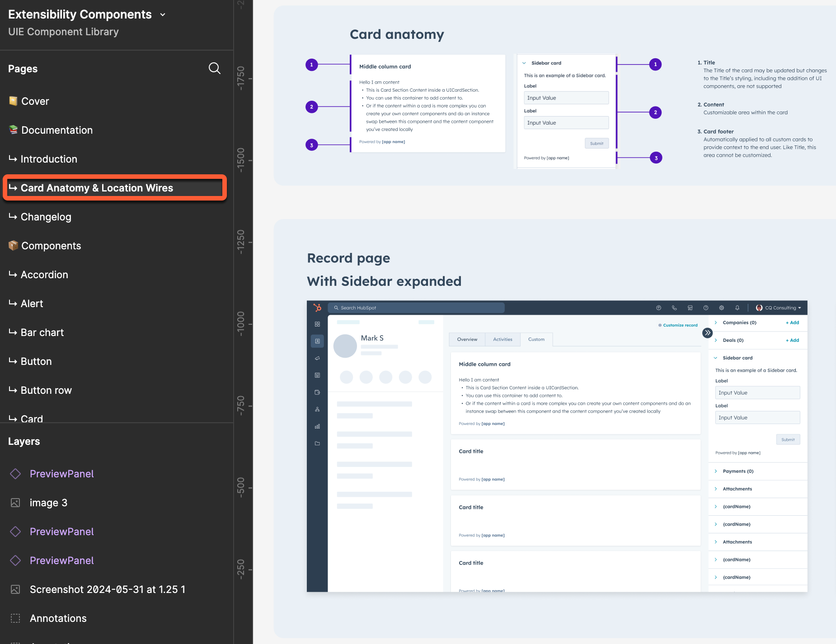The height and width of the screenshot is (644, 836).
Task: Select Card Anatomy & Location Wires page
Action: click(x=115, y=188)
